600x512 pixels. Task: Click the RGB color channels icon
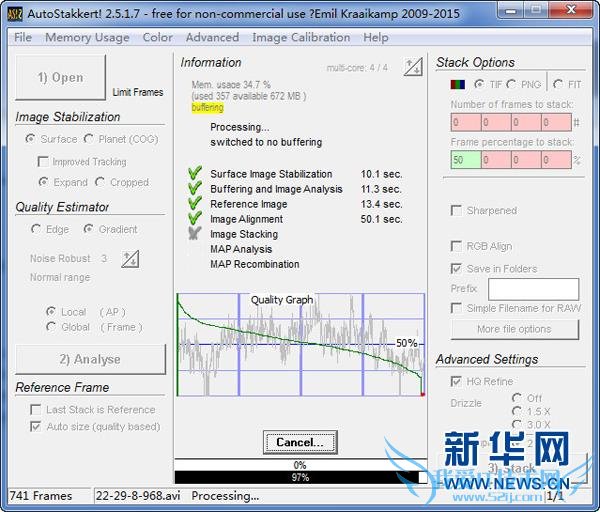[x=458, y=84]
